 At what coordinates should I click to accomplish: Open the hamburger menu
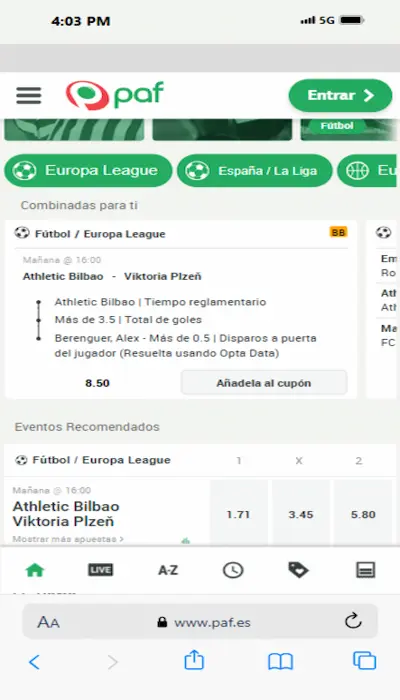[x=29, y=96]
